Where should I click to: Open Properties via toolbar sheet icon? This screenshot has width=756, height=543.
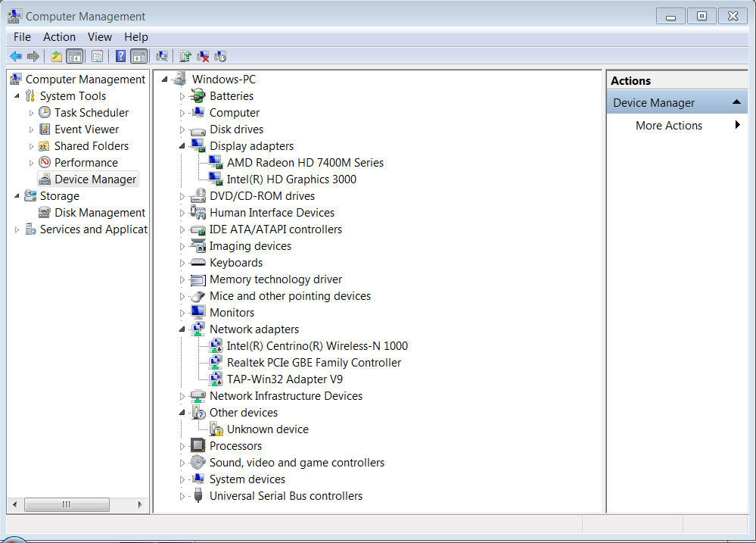click(x=98, y=57)
